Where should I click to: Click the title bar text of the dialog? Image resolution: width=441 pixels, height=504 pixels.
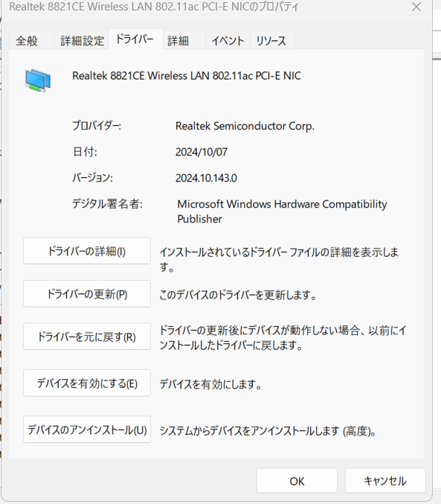pos(154,7)
